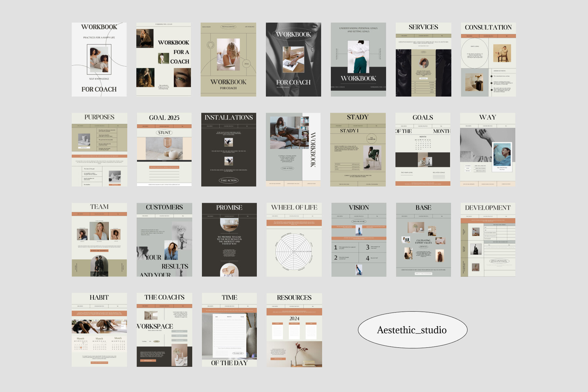Click the circular THE EXHIBITOR badge on STADY page
The image size is (588, 392).
click(372, 138)
